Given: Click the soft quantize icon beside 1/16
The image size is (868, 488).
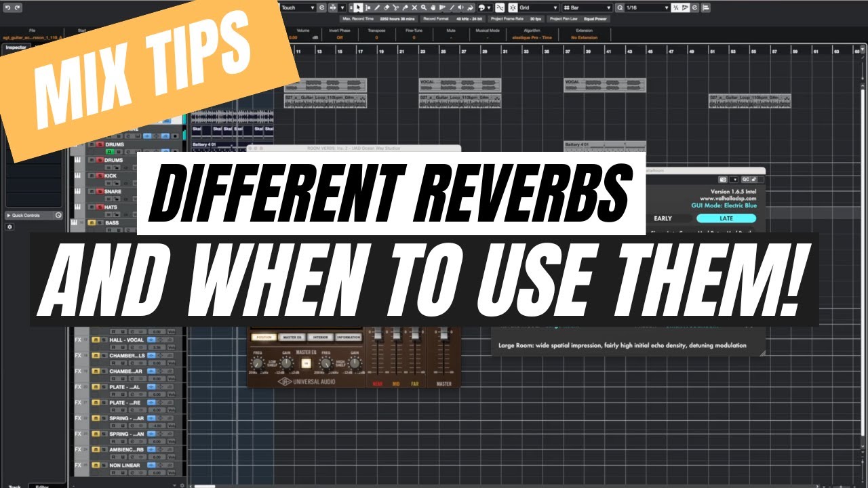Looking at the screenshot, I should pyautogui.click(x=686, y=7).
